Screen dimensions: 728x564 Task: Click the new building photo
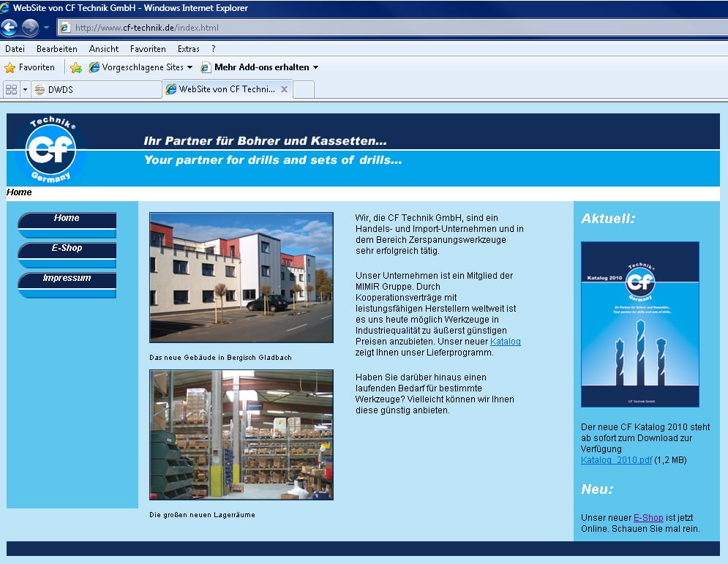click(241, 277)
